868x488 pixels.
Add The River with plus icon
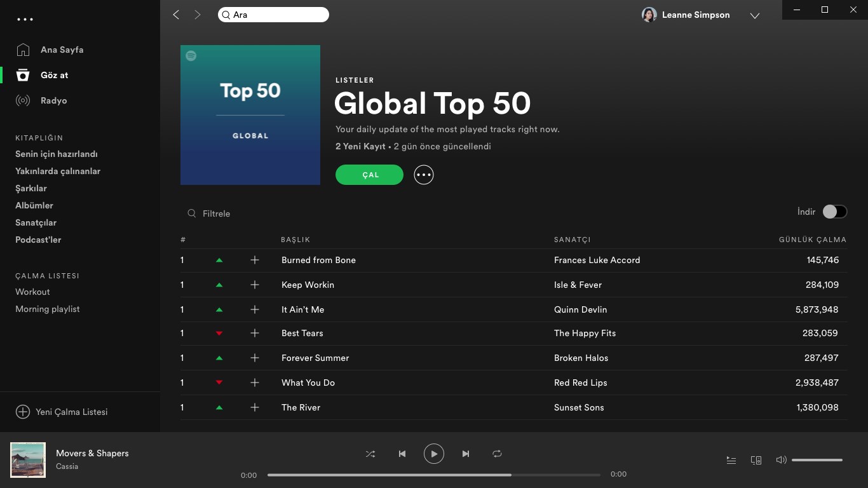coord(255,407)
